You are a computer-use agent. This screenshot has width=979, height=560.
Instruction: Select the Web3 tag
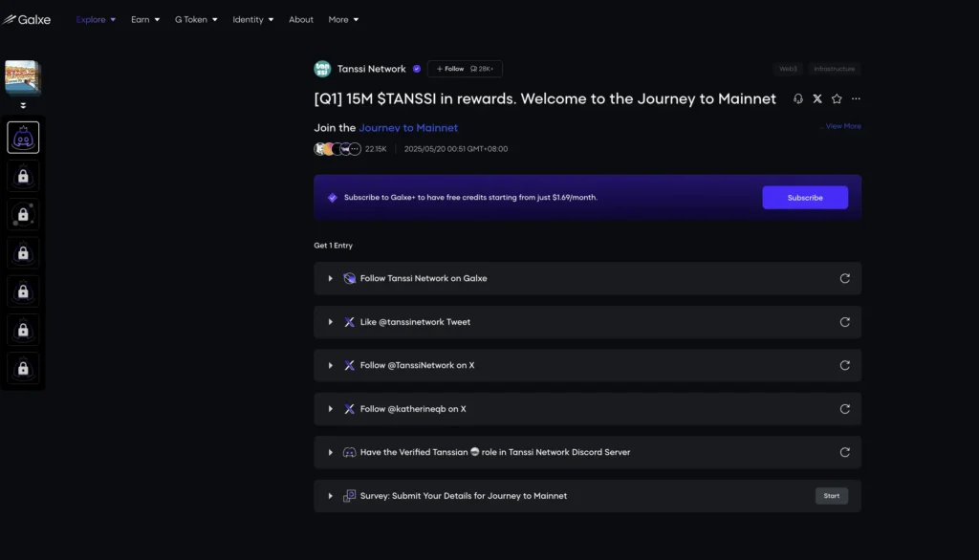(x=788, y=69)
